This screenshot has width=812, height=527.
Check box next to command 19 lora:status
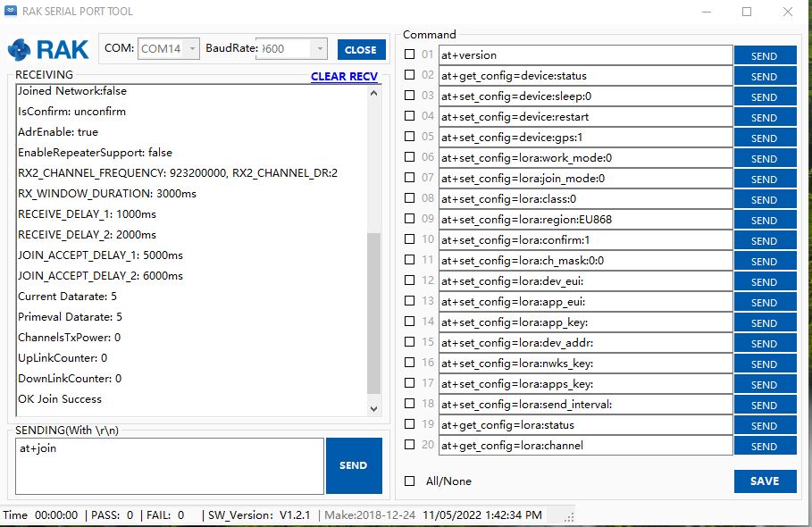(x=410, y=424)
